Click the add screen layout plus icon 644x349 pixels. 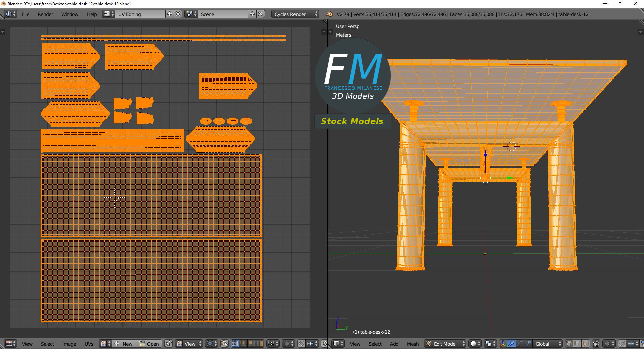(170, 14)
